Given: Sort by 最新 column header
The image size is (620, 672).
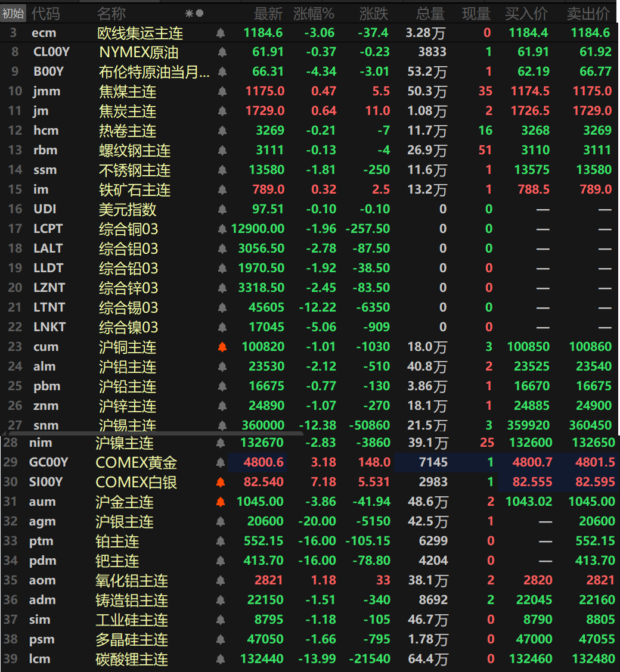Looking at the screenshot, I should (268, 13).
